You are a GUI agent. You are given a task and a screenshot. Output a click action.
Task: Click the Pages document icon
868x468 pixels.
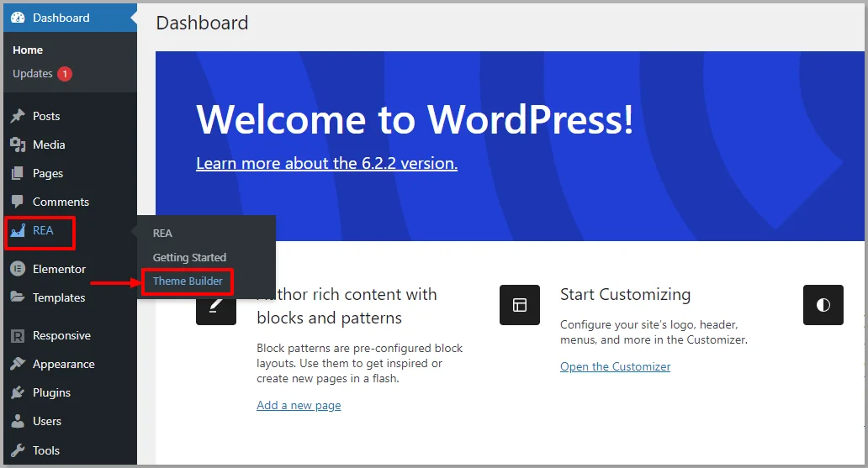point(18,174)
